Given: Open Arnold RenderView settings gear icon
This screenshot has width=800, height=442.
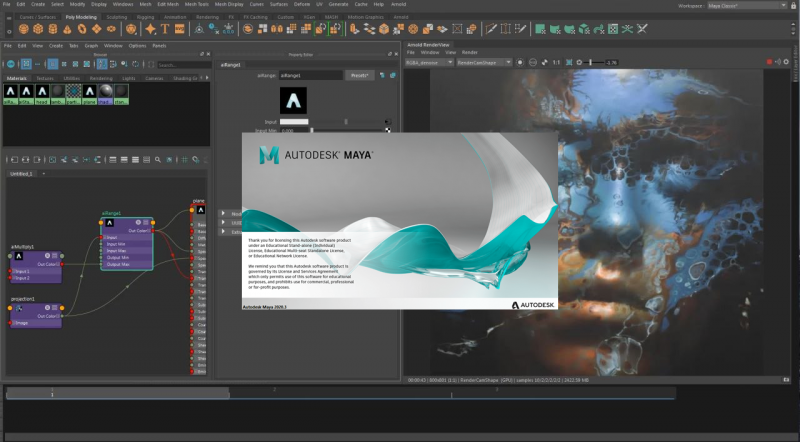Looking at the screenshot, I should coord(786,62).
